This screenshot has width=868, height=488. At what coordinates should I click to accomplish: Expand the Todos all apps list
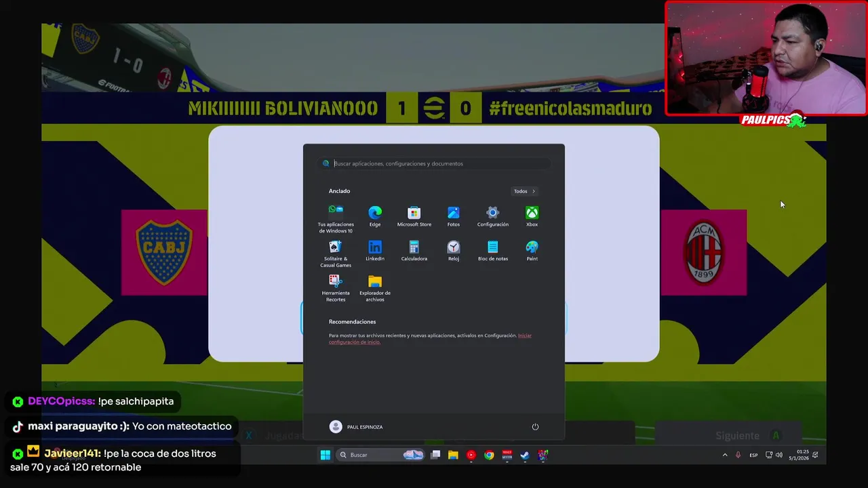point(525,191)
